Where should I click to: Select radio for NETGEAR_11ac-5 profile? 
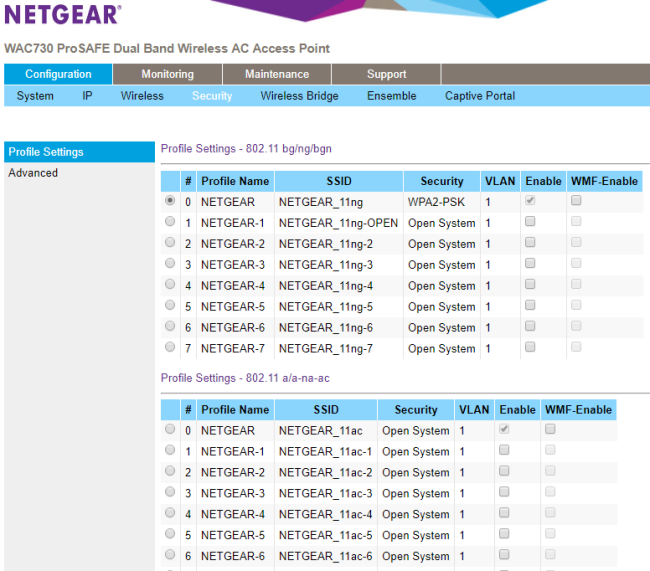[170, 533]
